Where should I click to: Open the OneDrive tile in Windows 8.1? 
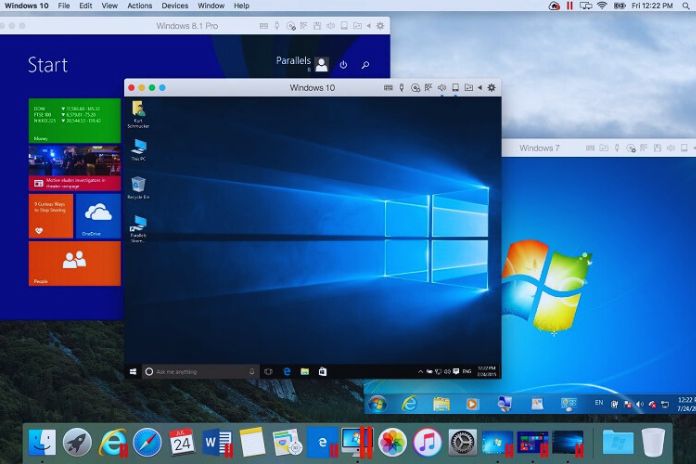(x=98, y=216)
